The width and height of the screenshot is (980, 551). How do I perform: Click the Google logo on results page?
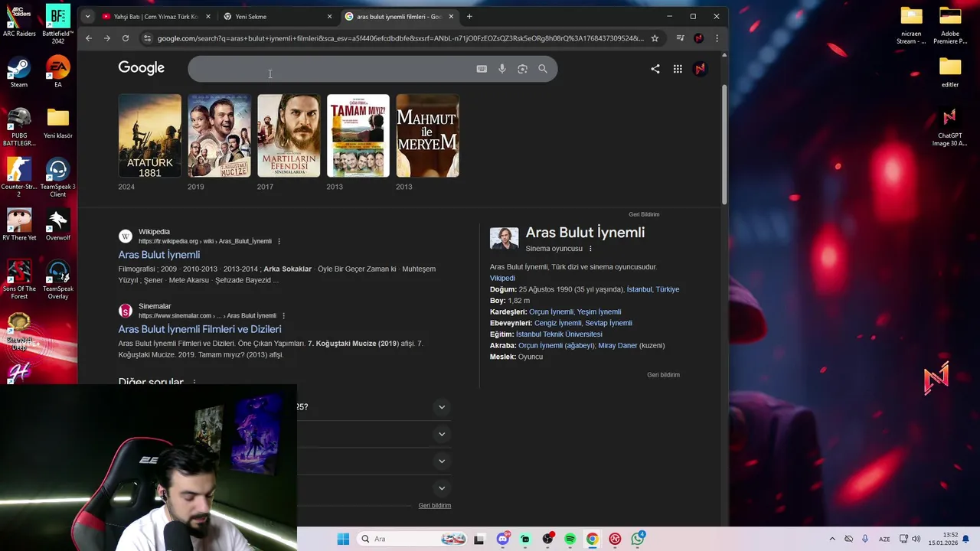(x=141, y=68)
